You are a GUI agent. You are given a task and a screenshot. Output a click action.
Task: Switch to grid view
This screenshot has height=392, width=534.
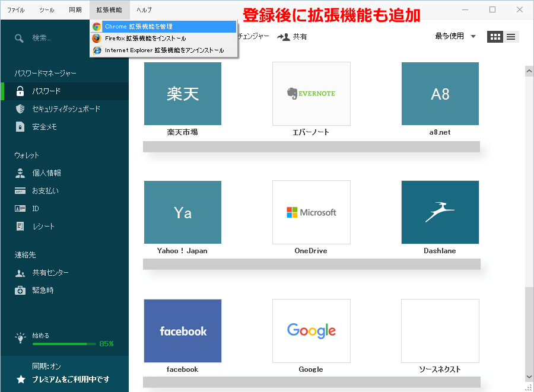(495, 37)
